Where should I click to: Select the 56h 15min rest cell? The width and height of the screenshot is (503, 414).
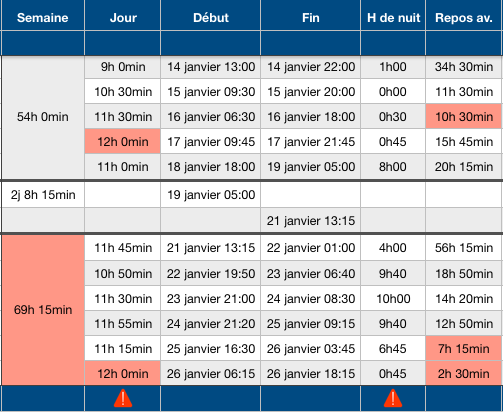click(x=464, y=248)
